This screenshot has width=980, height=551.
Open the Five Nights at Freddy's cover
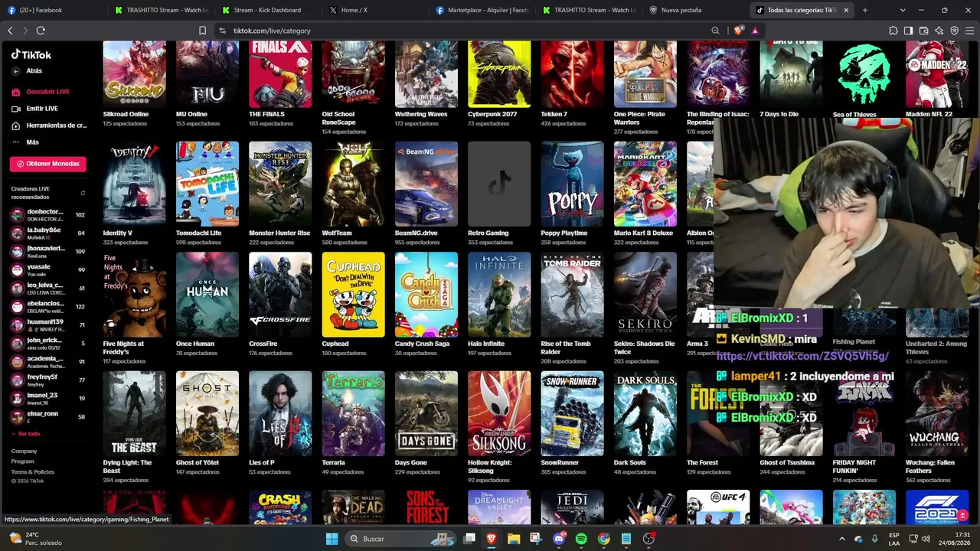tap(135, 295)
